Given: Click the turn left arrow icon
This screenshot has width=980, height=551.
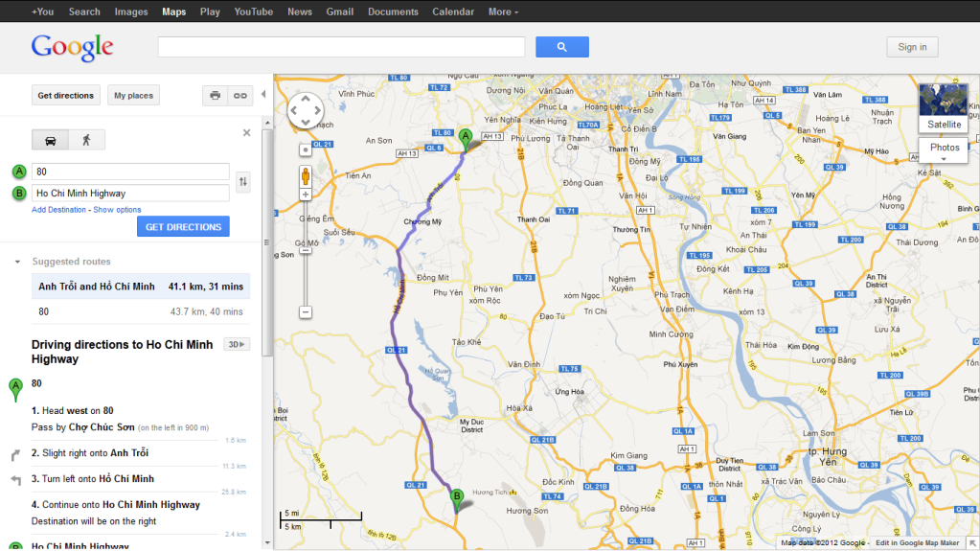Looking at the screenshot, I should click(15, 480).
